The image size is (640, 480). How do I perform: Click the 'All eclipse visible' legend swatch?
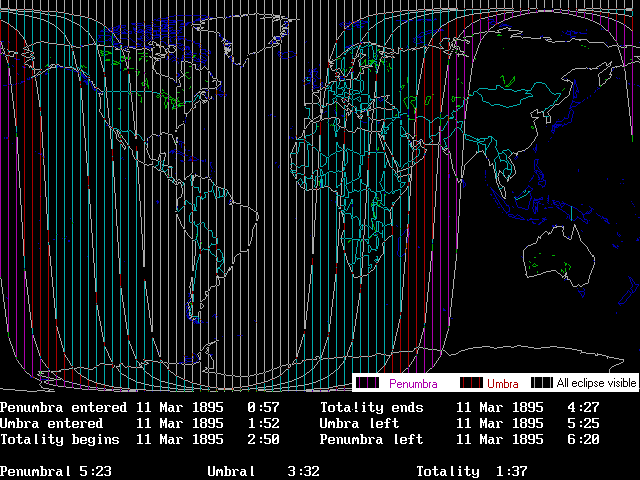[541, 383]
